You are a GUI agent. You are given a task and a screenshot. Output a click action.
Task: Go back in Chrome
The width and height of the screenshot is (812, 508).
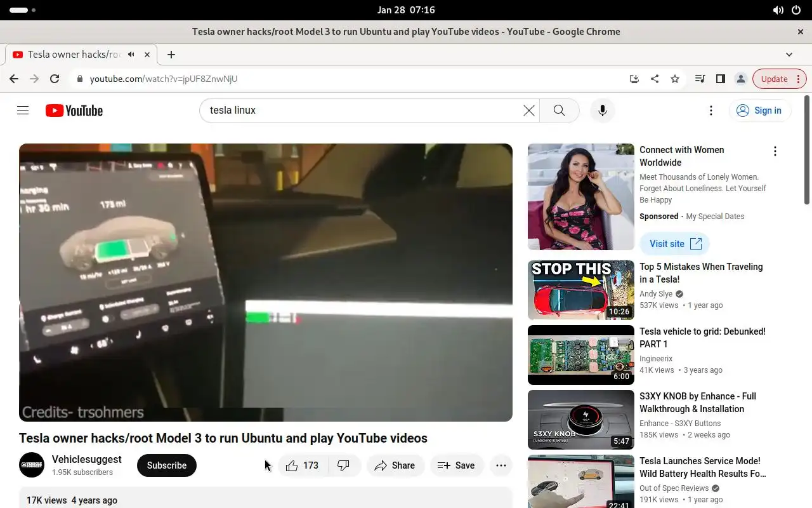[14, 79]
